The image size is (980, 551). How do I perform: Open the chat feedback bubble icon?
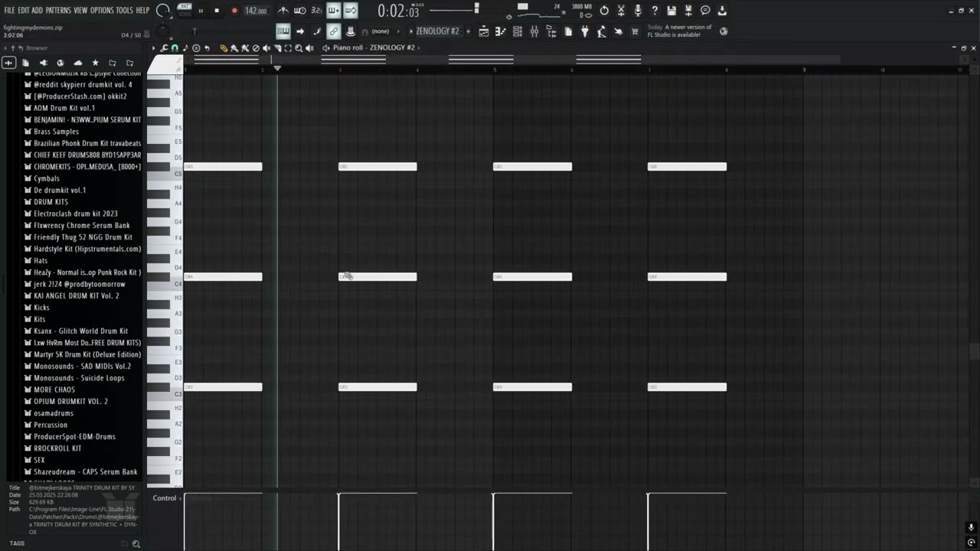pyautogui.click(x=705, y=10)
